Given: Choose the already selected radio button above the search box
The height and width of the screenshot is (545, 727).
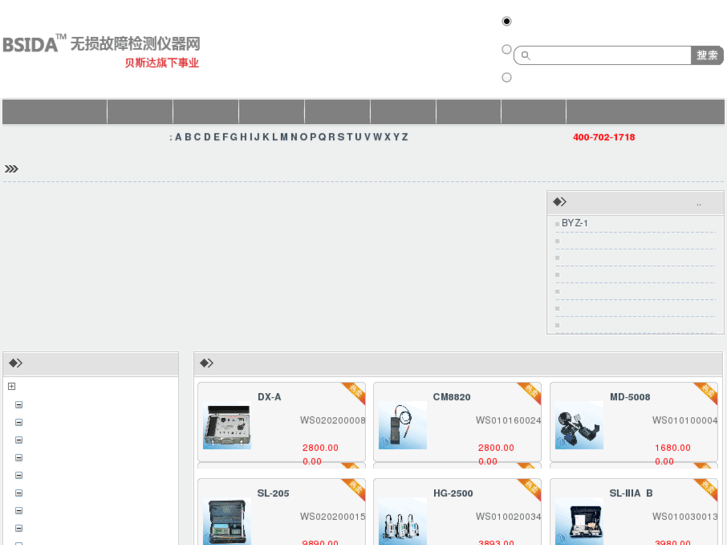Looking at the screenshot, I should 506,21.
